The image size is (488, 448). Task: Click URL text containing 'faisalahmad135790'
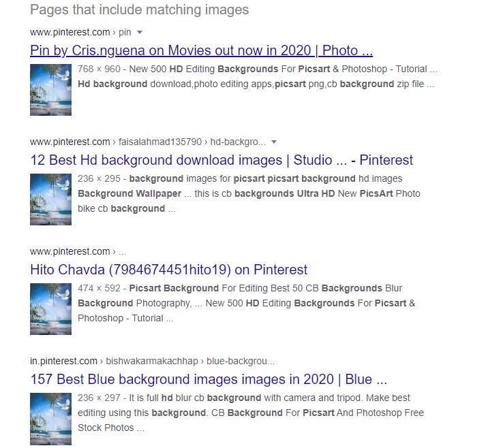pyautogui.click(x=148, y=142)
